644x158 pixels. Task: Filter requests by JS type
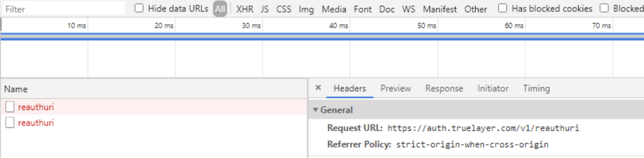point(265,9)
